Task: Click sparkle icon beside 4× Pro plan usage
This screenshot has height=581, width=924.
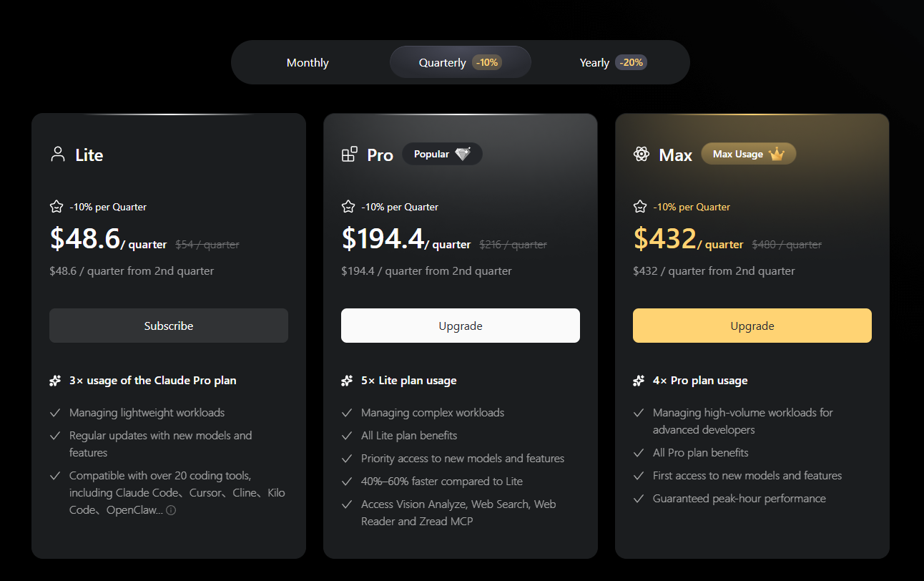Action: click(639, 381)
